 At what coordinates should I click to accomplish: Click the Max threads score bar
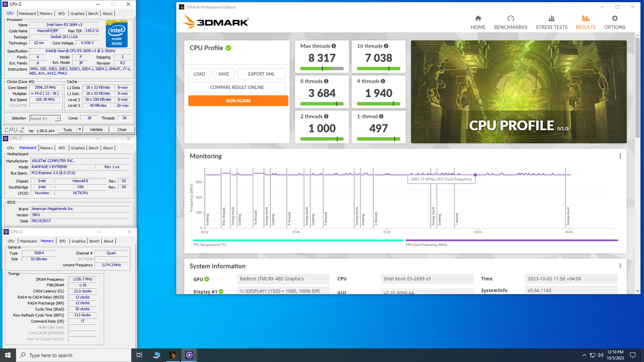pos(322,68)
